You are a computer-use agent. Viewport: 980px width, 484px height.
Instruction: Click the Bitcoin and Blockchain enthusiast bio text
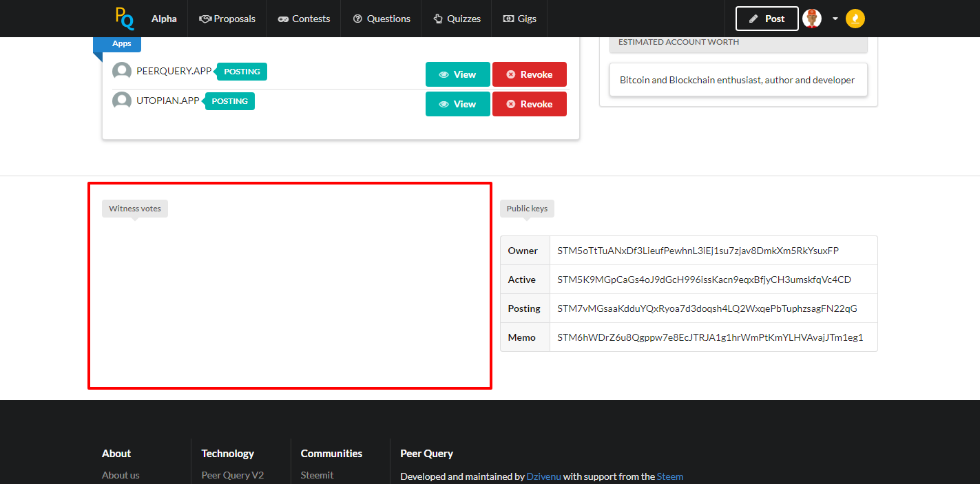tap(737, 80)
